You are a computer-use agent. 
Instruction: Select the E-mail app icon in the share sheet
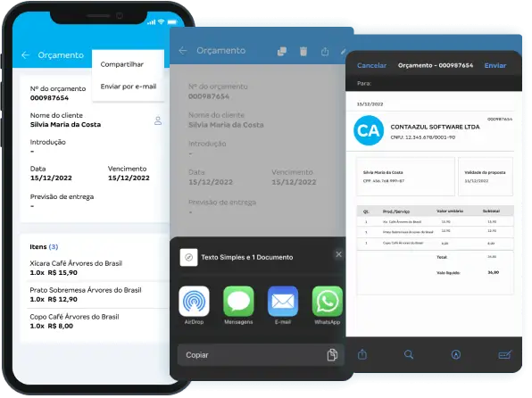coord(283,302)
